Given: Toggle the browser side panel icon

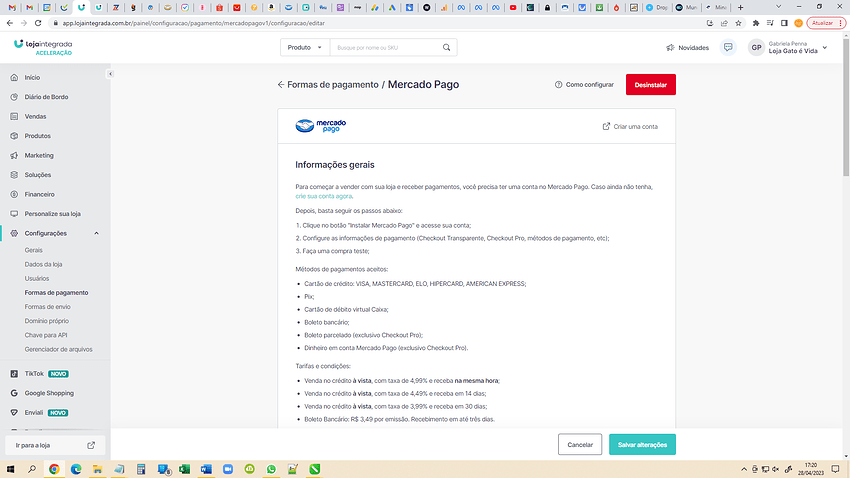Looking at the screenshot, I should point(784,23).
